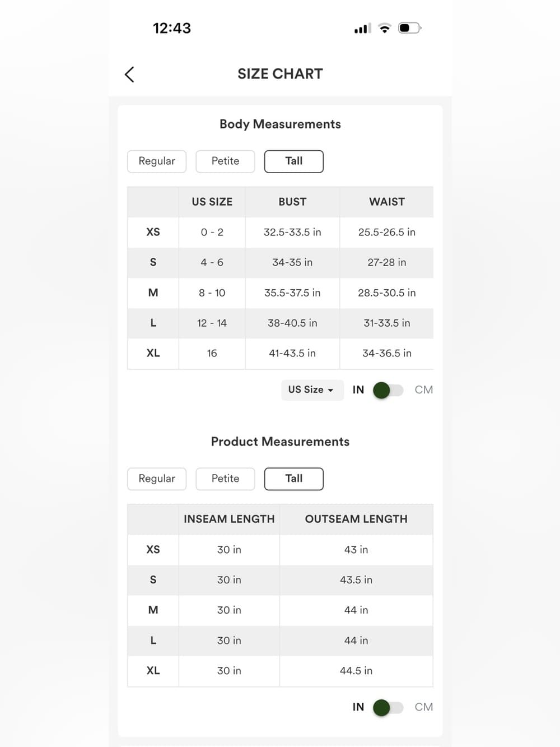Screen dimensions: 560x747
Task: Go back using the back arrow
Action: 129,74
